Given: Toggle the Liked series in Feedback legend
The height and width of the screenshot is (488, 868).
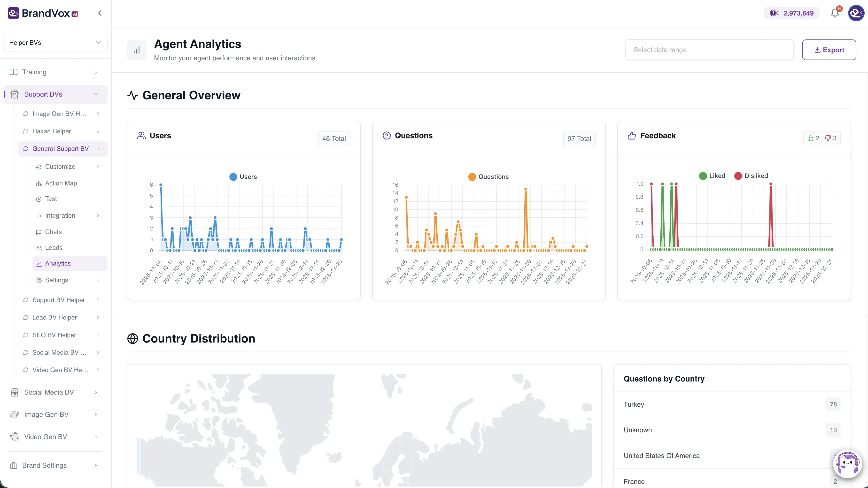Looking at the screenshot, I should tap(712, 176).
